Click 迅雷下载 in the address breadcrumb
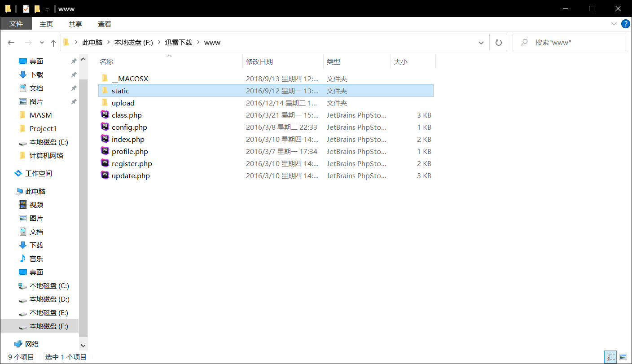This screenshot has height=364, width=632. coord(179,42)
